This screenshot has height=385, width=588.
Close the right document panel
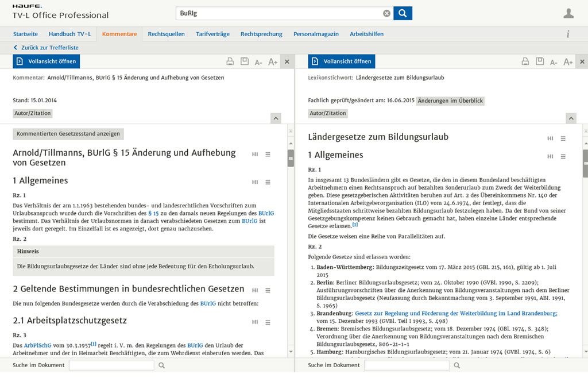[582, 61]
